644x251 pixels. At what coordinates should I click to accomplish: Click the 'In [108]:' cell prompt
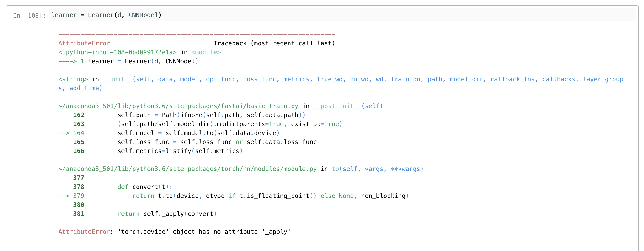(29, 16)
